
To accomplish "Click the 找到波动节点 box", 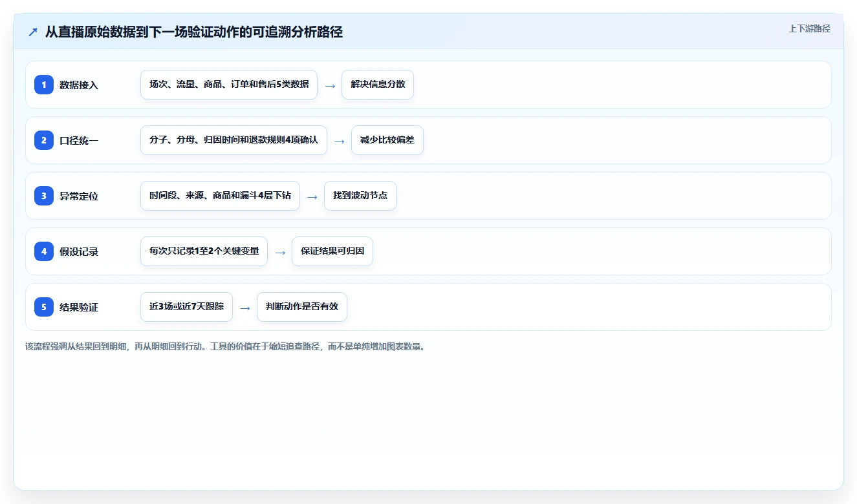I will [x=360, y=196].
